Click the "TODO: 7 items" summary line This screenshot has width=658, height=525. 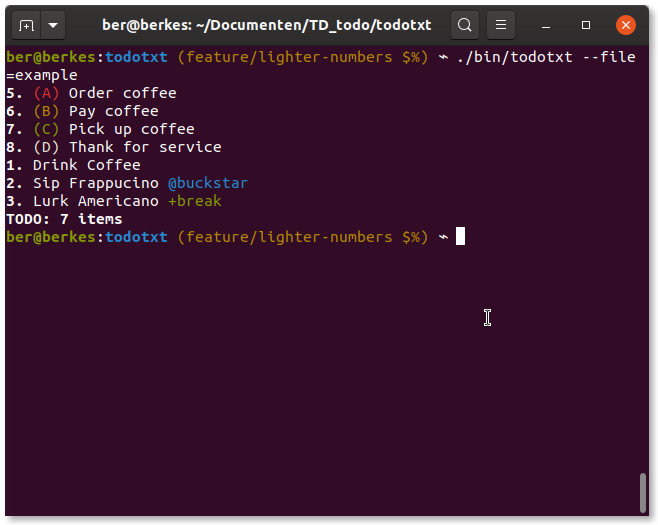(64, 219)
